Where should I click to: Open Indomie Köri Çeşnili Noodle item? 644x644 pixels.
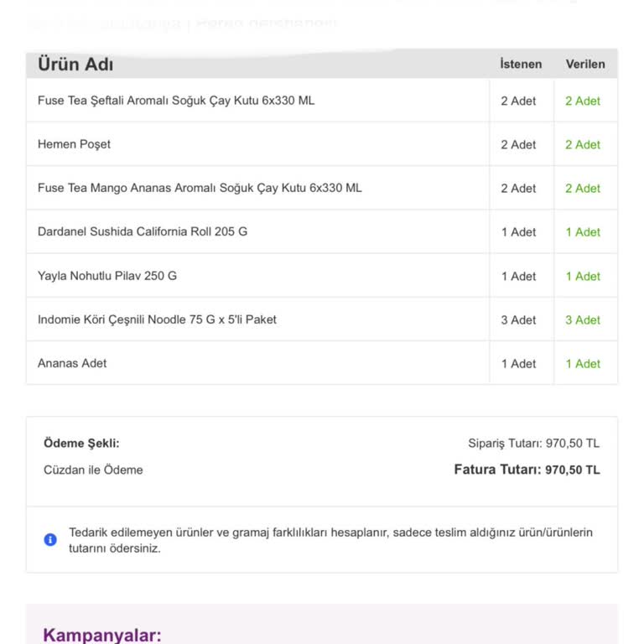click(x=157, y=319)
